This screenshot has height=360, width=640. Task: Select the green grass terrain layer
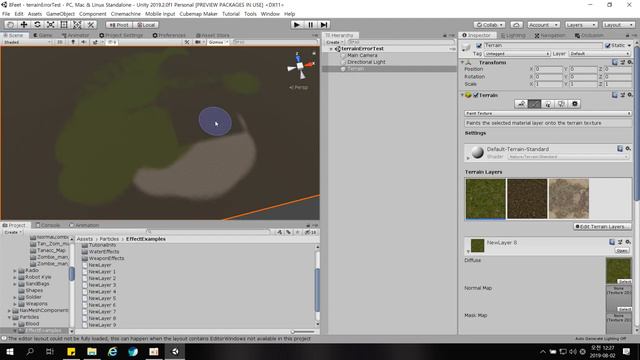click(x=485, y=199)
